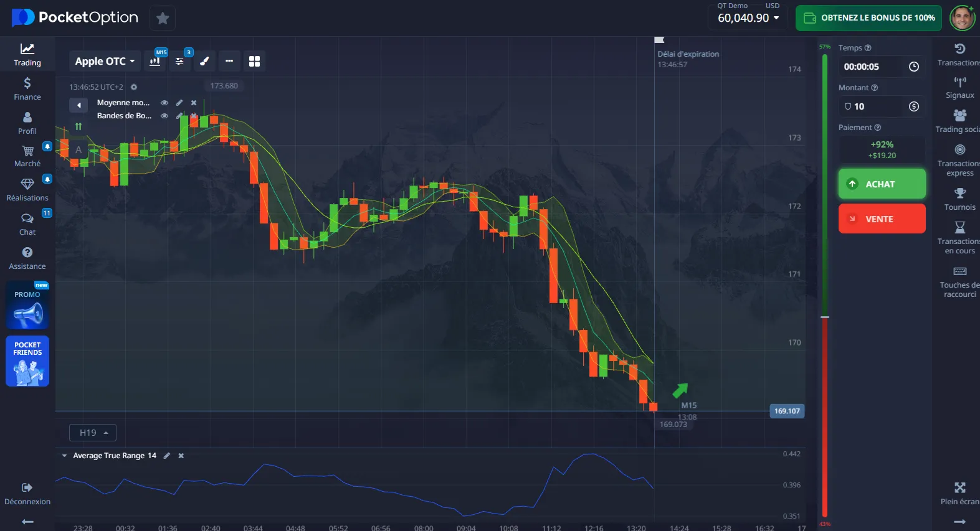Switch amount mode with dollar icon
The height and width of the screenshot is (531, 980).
(914, 106)
